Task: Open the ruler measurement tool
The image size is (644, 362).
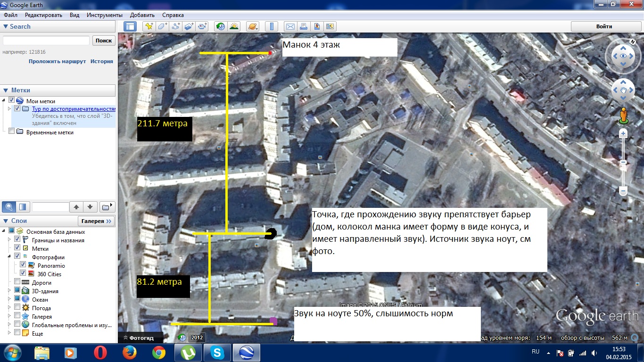Action: tap(271, 26)
